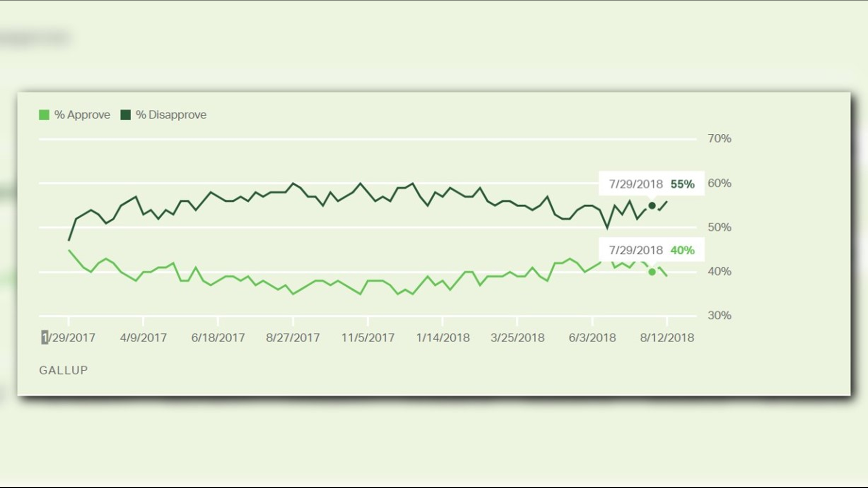868x488 pixels.
Task: Toggle the '% Disapprove' legend label
Action: tap(171, 115)
